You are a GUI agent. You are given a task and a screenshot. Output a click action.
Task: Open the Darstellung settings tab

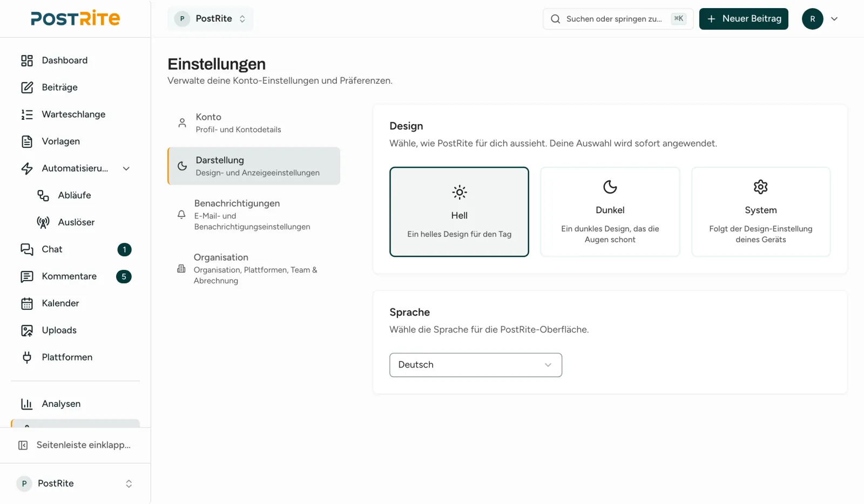254,166
